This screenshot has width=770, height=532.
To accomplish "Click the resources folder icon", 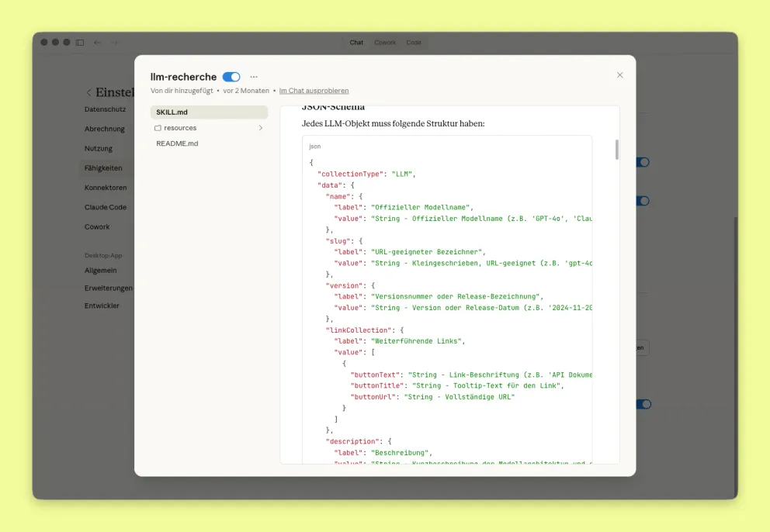I will (x=158, y=128).
